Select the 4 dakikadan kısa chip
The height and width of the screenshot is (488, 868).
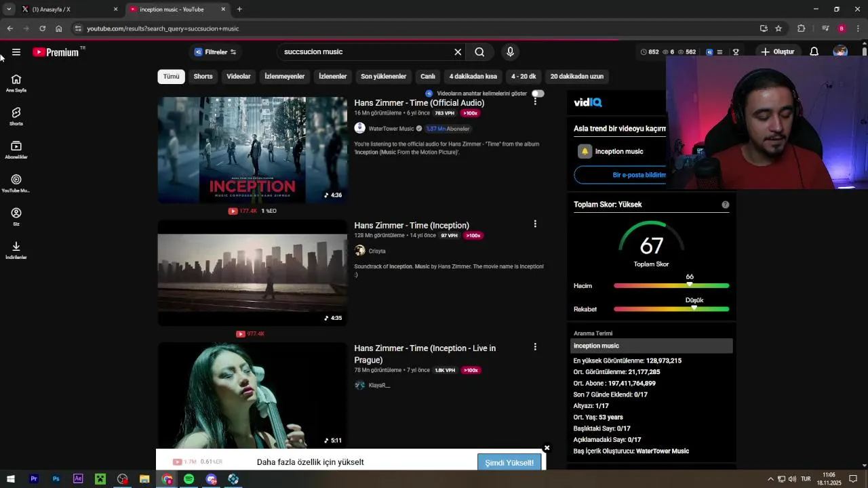click(x=473, y=77)
